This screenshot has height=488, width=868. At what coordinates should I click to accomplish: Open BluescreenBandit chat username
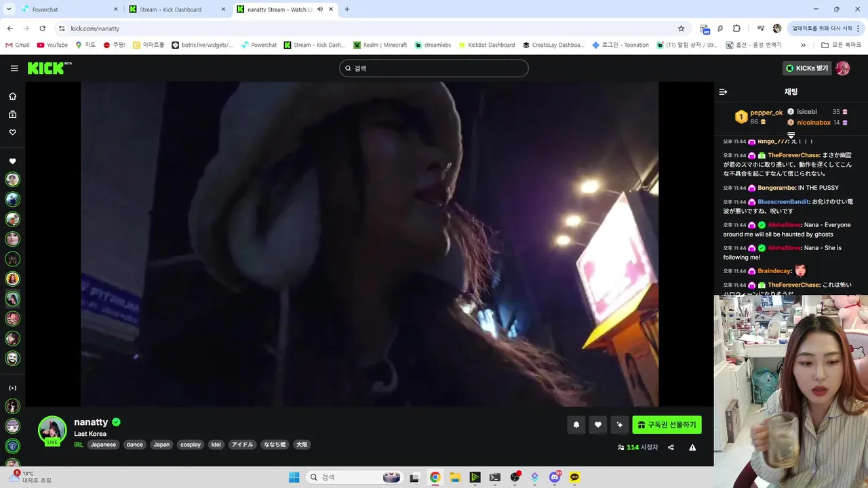click(x=783, y=202)
